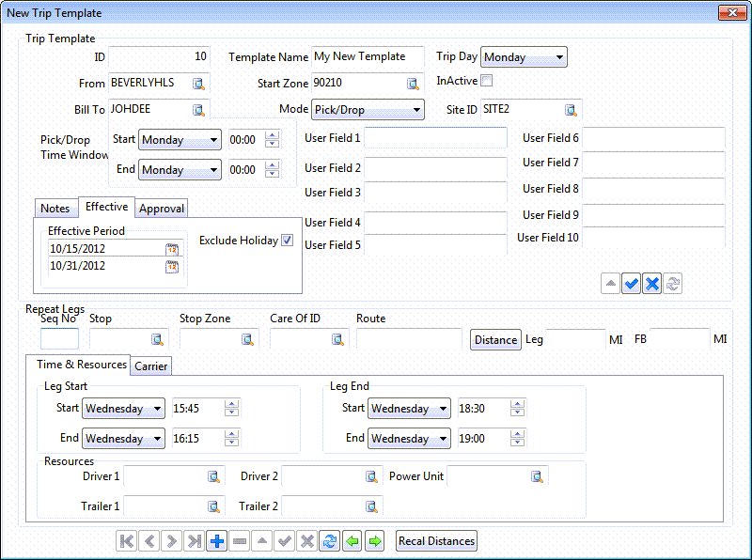The height and width of the screenshot is (560, 752).
Task: Increase the Leg Start 15:45 time spinner
Action: coord(231,404)
